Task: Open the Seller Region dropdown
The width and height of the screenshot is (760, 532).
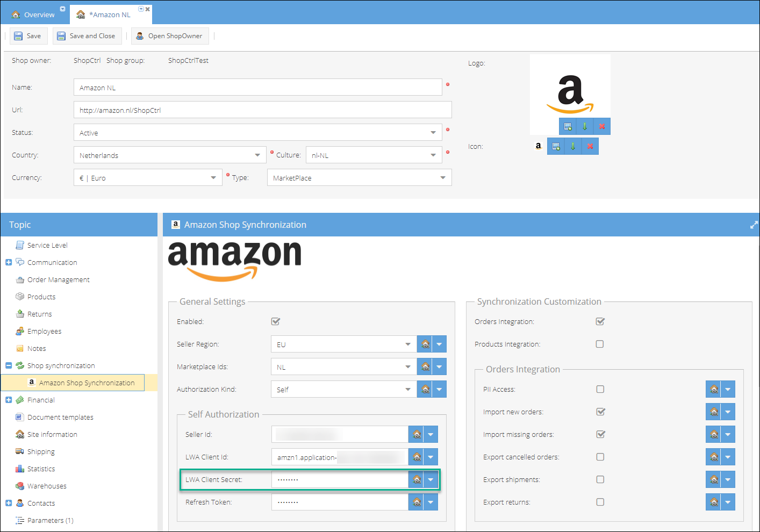Action: [x=408, y=344]
